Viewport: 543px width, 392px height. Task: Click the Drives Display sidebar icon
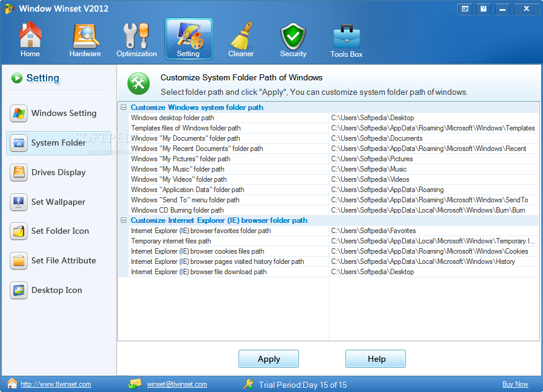[x=19, y=173]
